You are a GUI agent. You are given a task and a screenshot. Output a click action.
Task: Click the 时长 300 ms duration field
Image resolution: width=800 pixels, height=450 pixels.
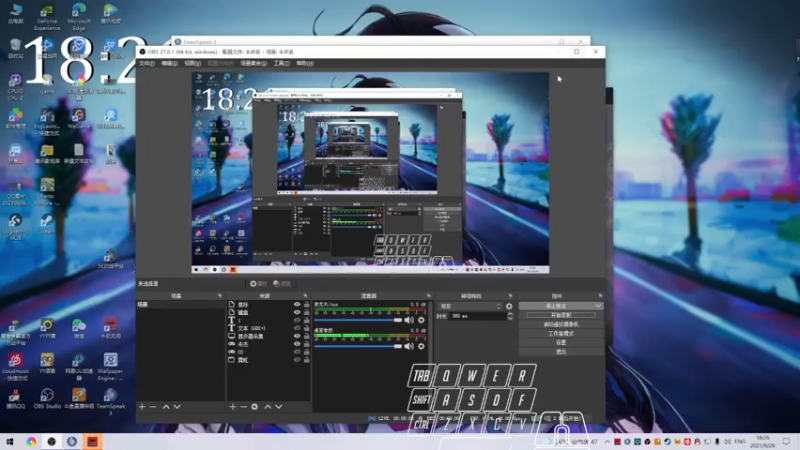click(x=478, y=316)
